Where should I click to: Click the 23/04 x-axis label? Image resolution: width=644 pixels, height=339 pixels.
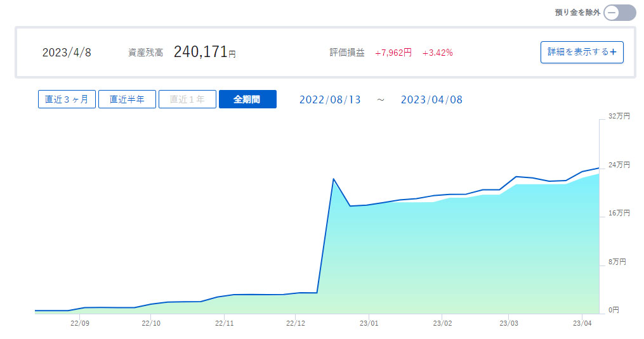(x=582, y=323)
